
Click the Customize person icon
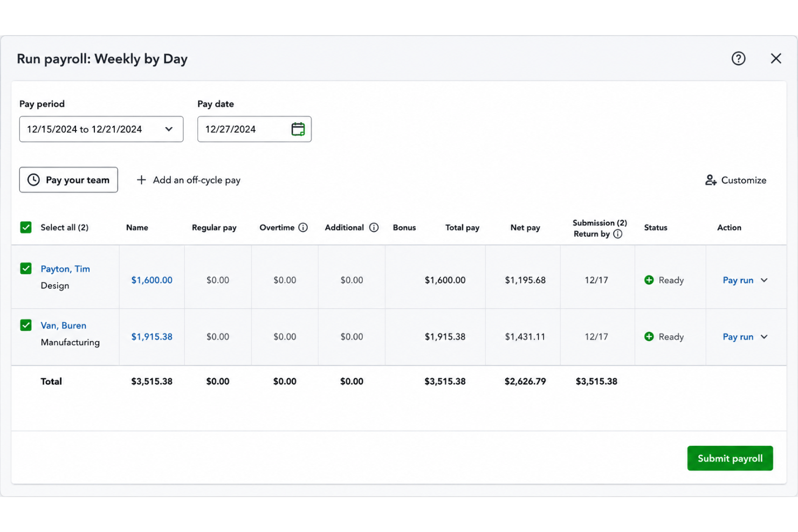coord(711,180)
